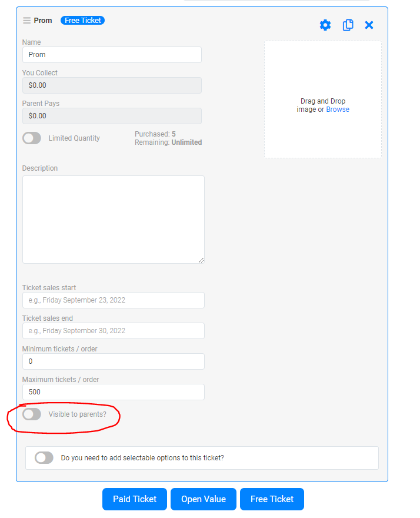This screenshot has width=420, height=518.
Task: Turn on Visible to parents toggle
Action: click(32, 414)
